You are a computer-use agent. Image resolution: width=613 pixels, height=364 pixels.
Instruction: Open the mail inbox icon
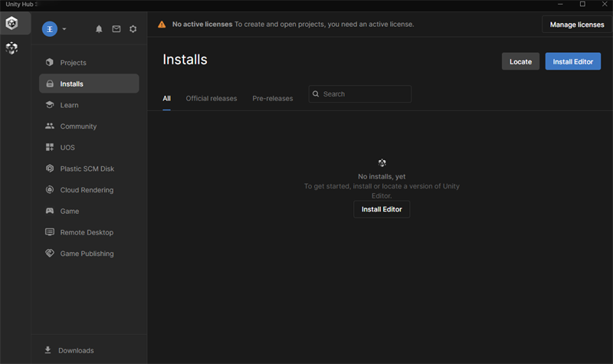point(116,29)
